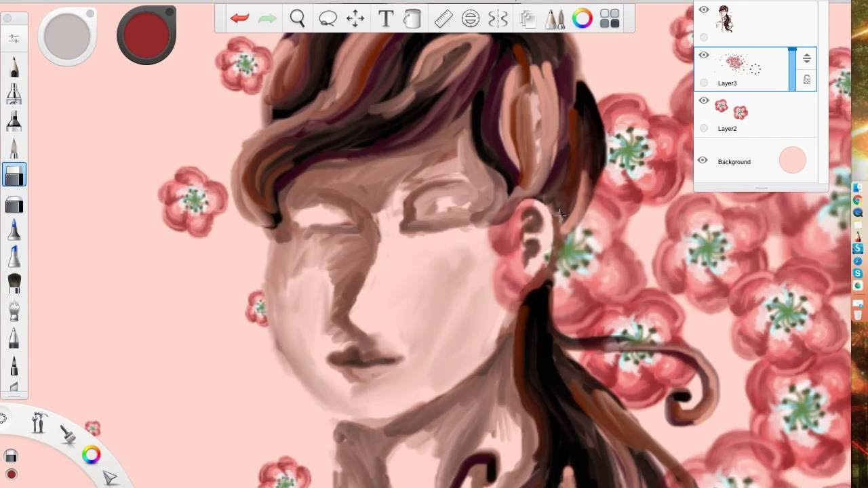This screenshot has height=488, width=868.
Task: Toggle the circle marker on Layer3
Action: (704, 83)
